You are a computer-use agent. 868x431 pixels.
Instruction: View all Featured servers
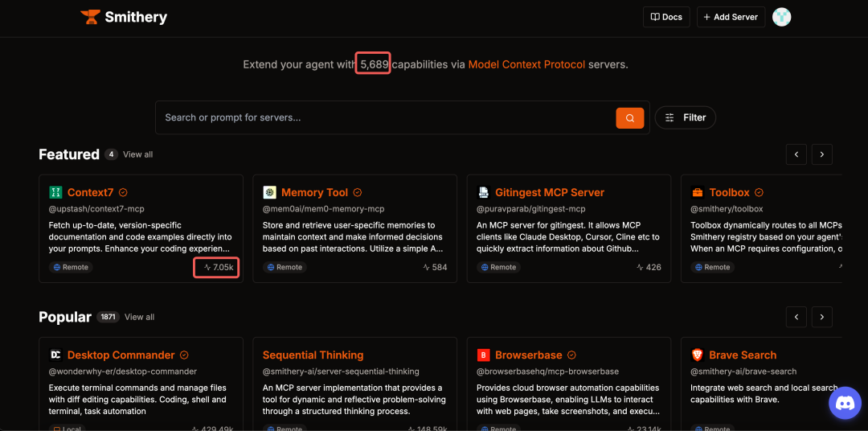click(138, 154)
